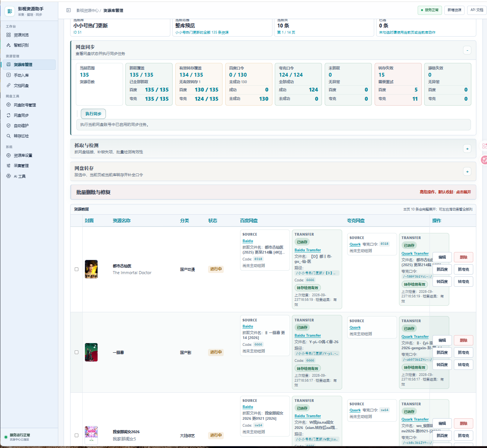Open the API 文档 button
The image size is (487, 448).
(x=477, y=10)
